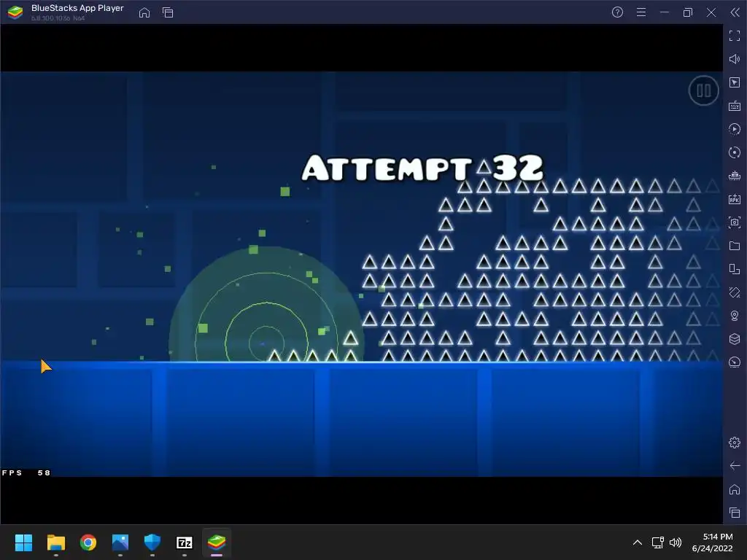Open the multi-instance manager layers icon
This screenshot has width=747, height=560.
point(735,339)
